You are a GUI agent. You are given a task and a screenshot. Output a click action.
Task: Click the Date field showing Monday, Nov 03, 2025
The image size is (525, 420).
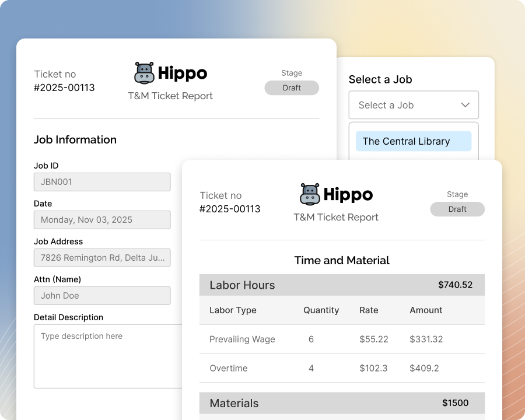(102, 220)
